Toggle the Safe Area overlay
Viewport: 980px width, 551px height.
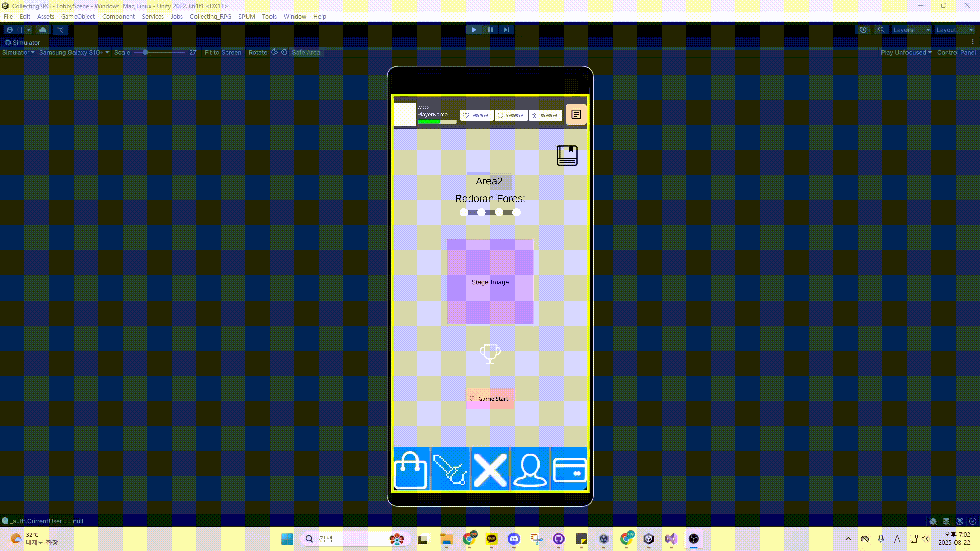[x=306, y=52]
